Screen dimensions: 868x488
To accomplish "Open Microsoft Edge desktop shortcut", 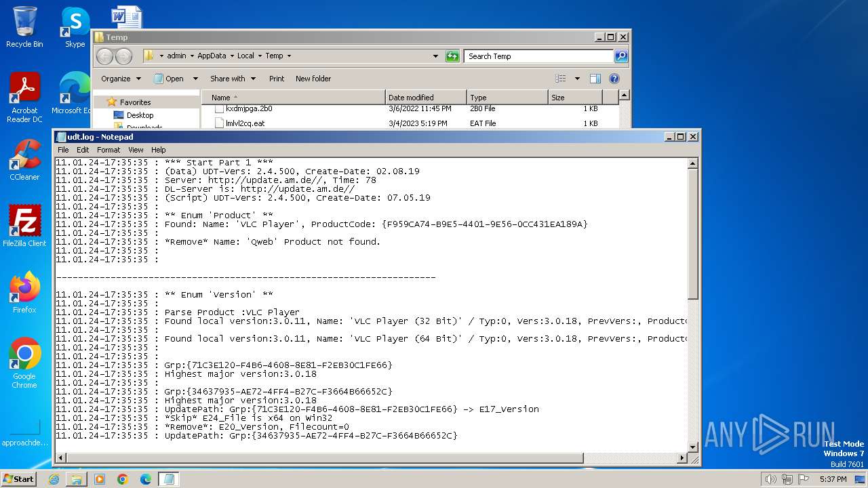I will point(72,94).
